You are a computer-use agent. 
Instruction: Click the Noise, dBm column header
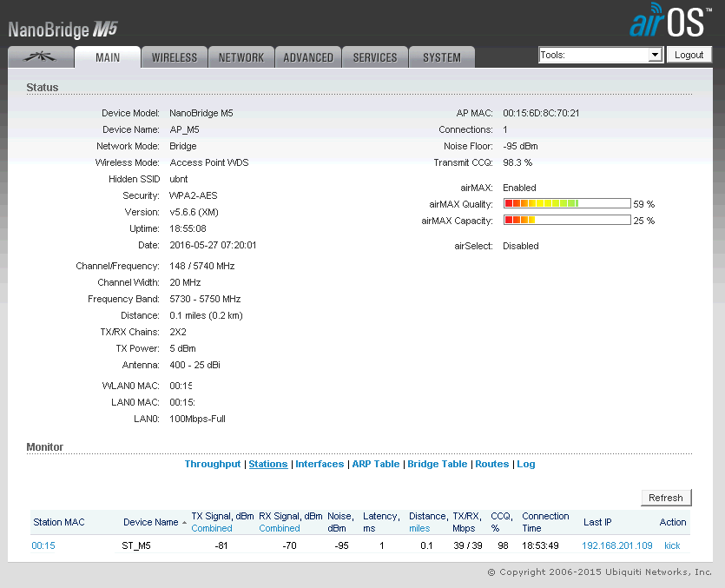point(340,522)
